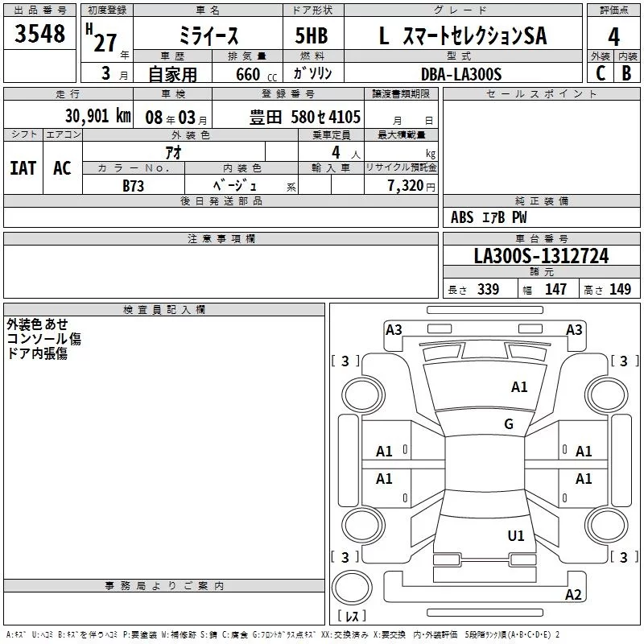
Task: Click the U1 dent mark on the diagram
Action: [x=516, y=535]
